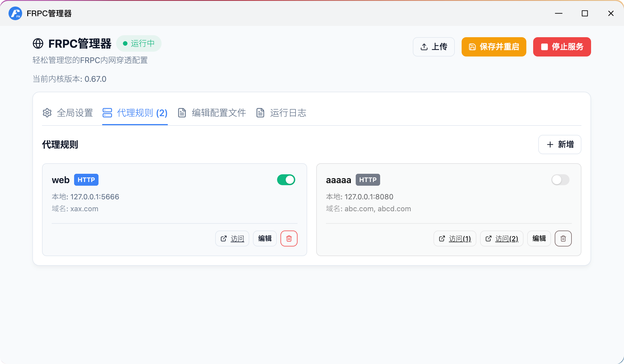This screenshot has height=364, width=624.
Task: Click the file icon on 编辑配置文件 tab
Action: tap(182, 113)
